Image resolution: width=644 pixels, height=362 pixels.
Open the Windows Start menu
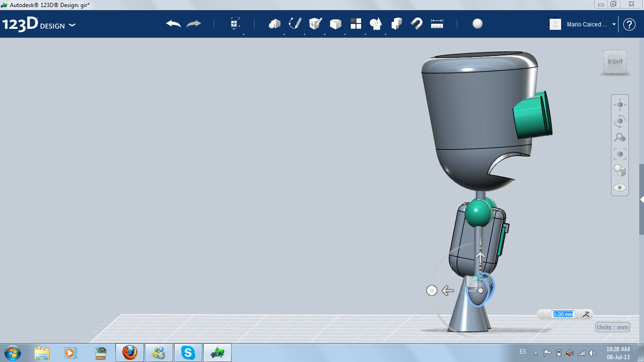coord(12,353)
